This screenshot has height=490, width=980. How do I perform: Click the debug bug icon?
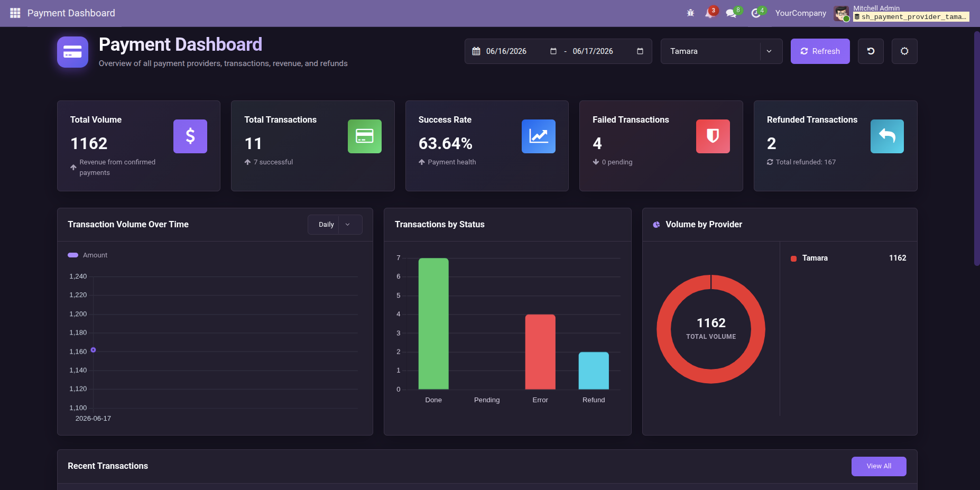690,13
